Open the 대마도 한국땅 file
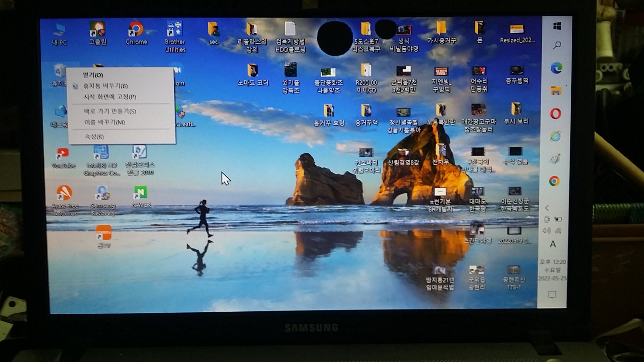 point(478,200)
